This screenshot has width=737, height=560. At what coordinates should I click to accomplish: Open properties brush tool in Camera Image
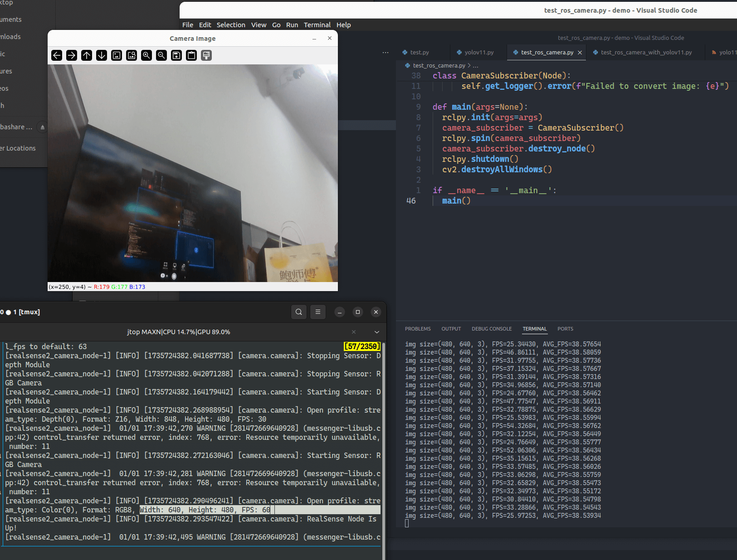[206, 55]
